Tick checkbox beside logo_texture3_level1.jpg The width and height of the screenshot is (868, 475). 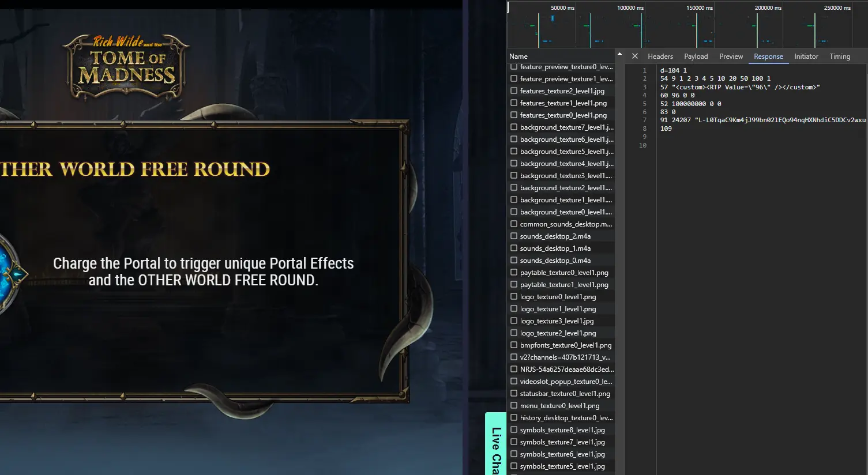(x=514, y=321)
